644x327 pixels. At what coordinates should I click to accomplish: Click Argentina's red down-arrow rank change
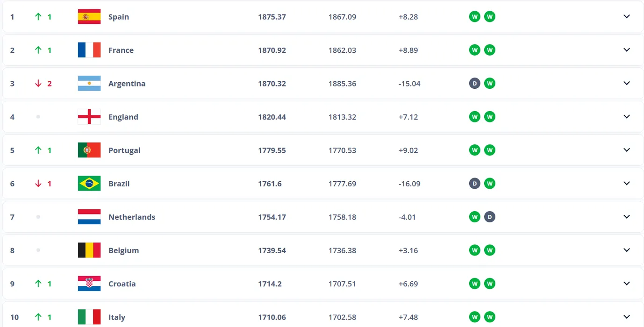[x=38, y=84]
